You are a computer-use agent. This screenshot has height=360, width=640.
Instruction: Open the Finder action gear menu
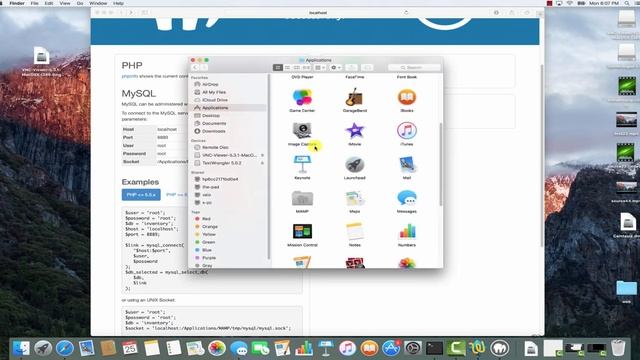click(336, 67)
